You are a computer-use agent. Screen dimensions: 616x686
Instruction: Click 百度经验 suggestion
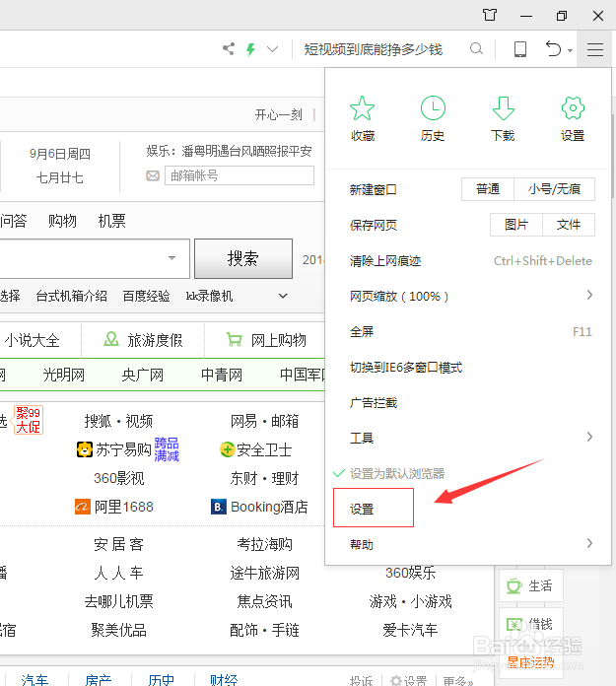tap(146, 297)
